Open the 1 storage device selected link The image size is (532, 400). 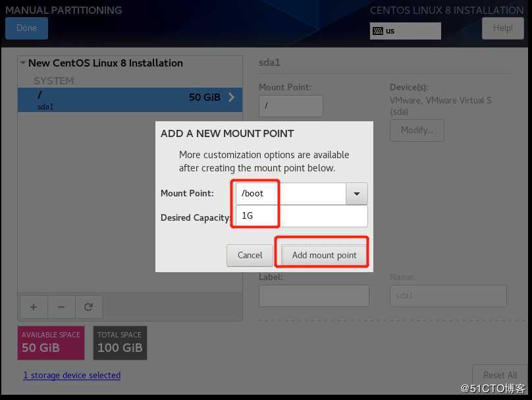(x=72, y=375)
